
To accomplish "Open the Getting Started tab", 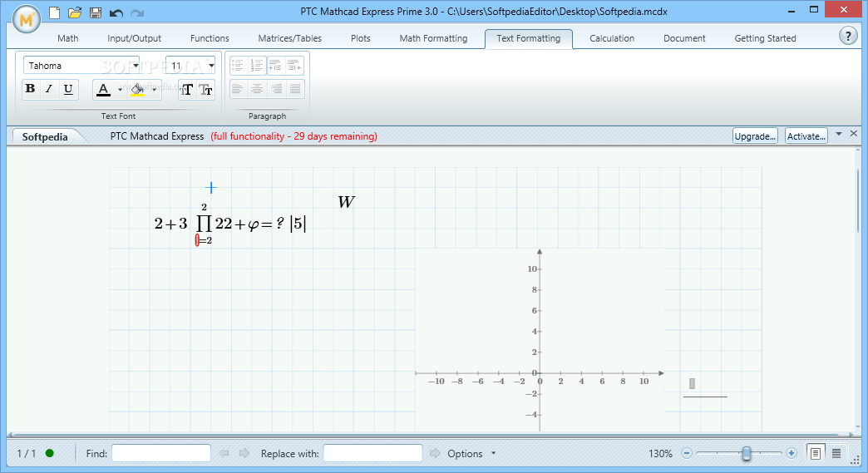I will tap(765, 38).
